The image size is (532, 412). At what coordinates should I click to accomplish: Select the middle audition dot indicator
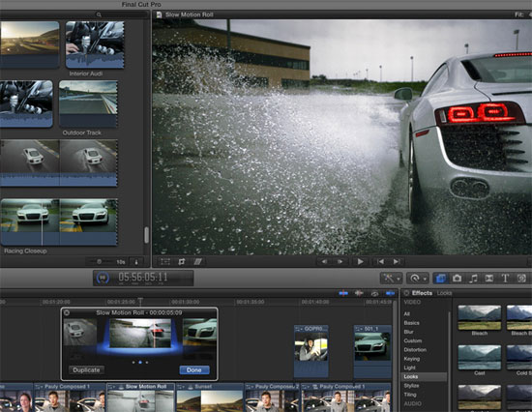(140, 362)
